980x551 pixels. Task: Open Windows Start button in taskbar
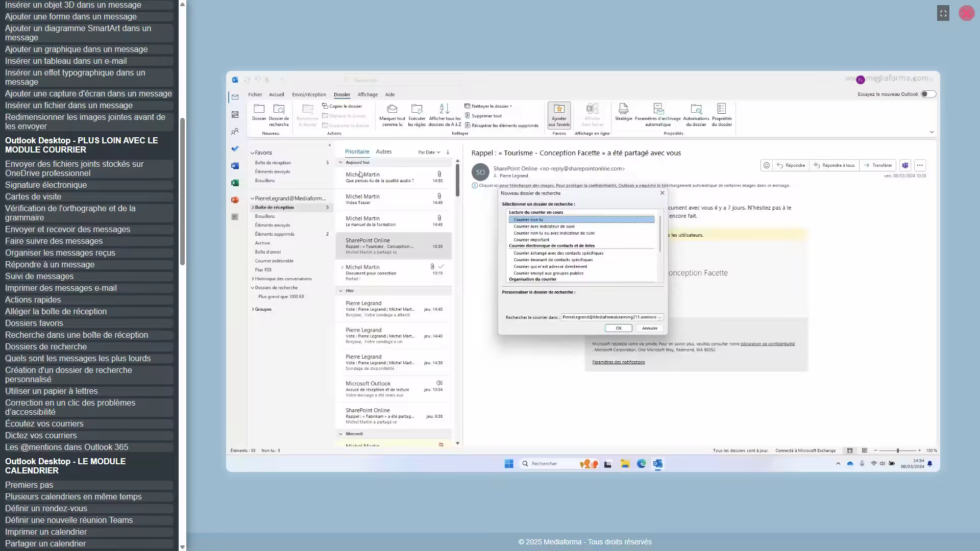(509, 464)
